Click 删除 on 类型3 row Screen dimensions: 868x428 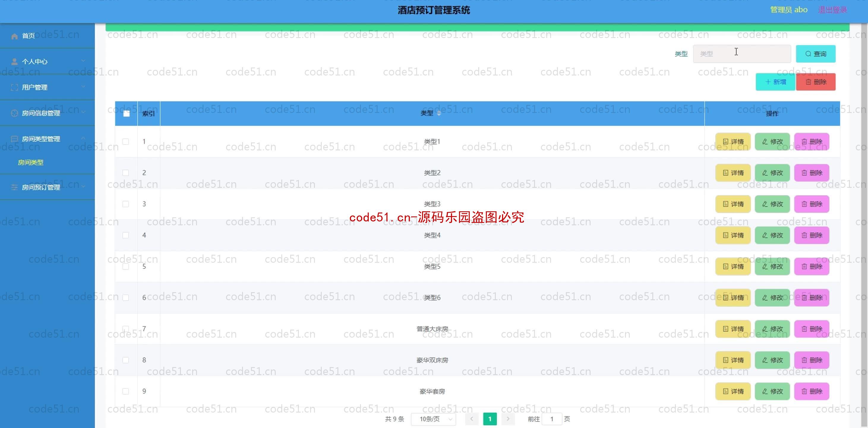(x=812, y=204)
